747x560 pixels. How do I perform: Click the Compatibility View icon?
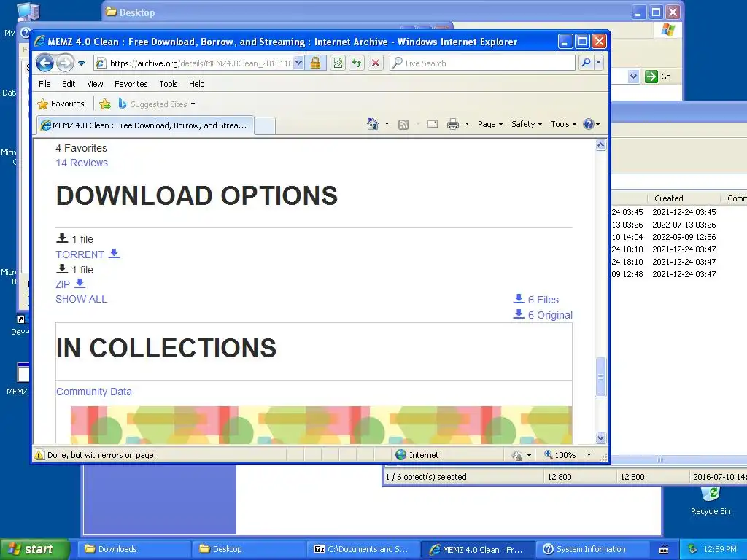[x=338, y=63]
